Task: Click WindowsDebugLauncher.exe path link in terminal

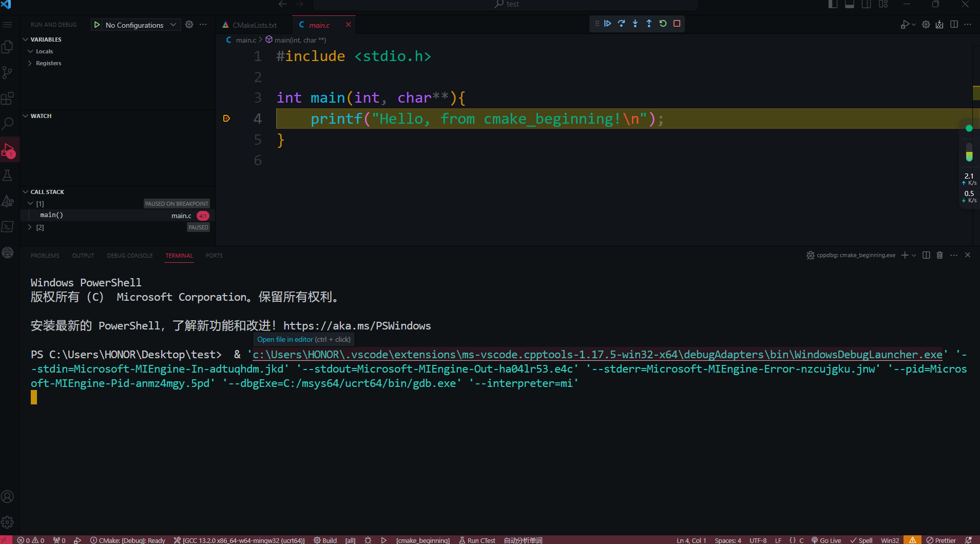Action: pyautogui.click(x=597, y=355)
